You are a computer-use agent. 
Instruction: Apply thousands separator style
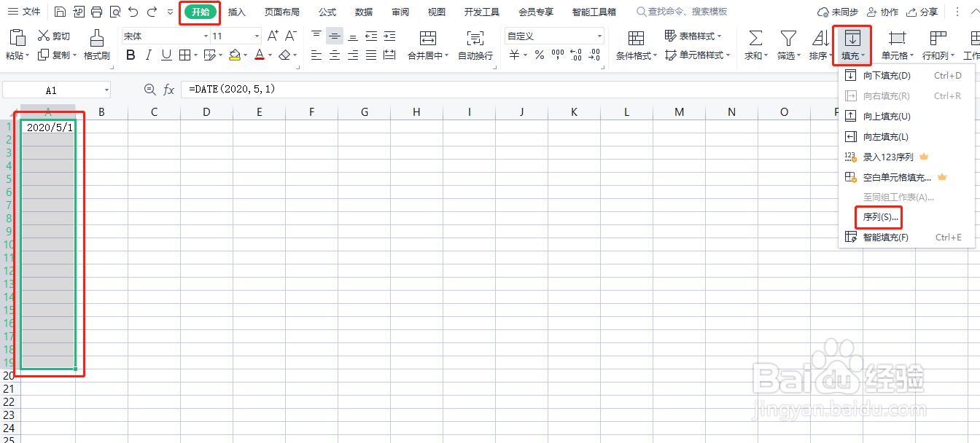click(558, 55)
